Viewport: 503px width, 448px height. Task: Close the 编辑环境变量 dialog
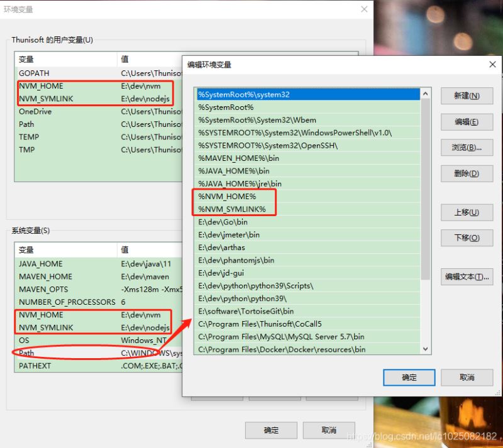pyautogui.click(x=492, y=65)
